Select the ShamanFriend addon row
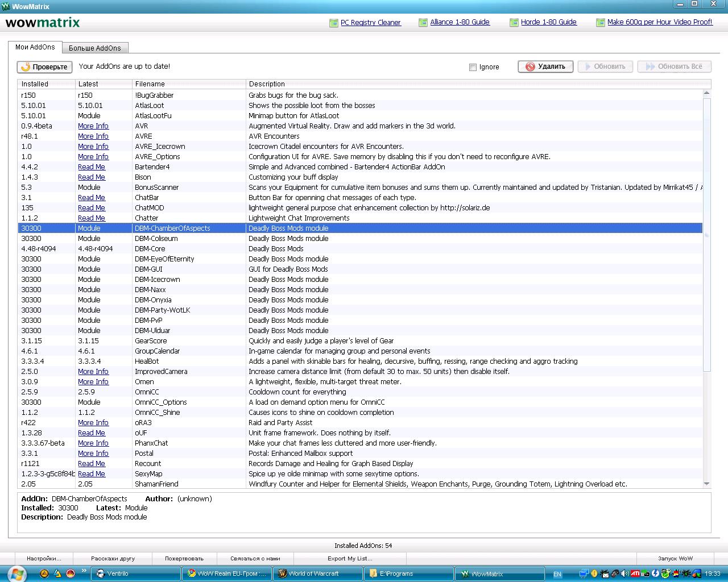This screenshot has width=728, height=582. coord(361,484)
